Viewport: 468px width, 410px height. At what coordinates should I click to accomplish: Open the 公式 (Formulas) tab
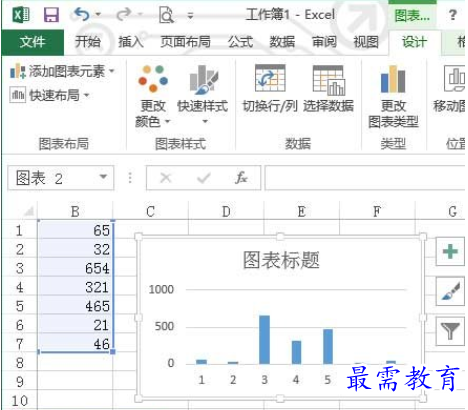click(240, 42)
